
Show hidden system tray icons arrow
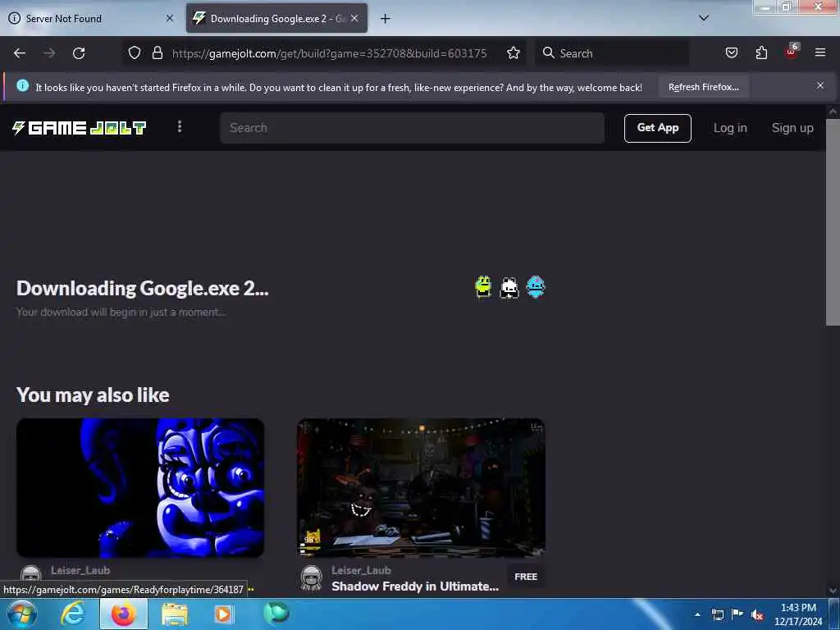click(x=697, y=614)
